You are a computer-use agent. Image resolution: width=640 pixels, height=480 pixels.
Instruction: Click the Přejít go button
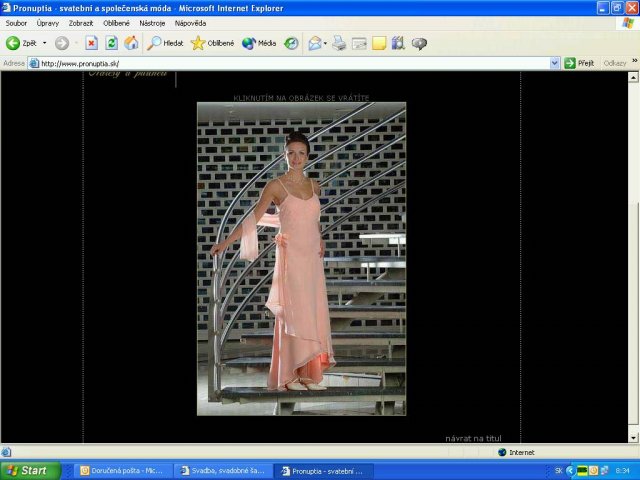pos(579,63)
